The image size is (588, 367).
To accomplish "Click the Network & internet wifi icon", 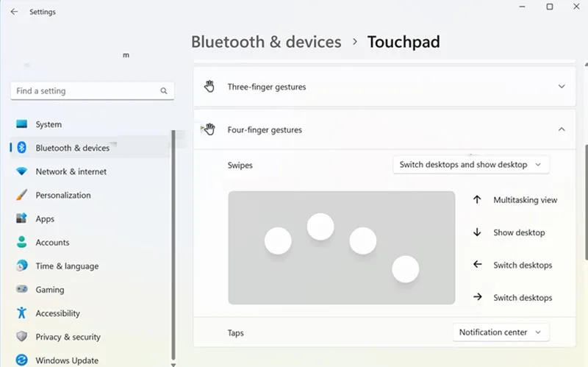I will coord(22,171).
